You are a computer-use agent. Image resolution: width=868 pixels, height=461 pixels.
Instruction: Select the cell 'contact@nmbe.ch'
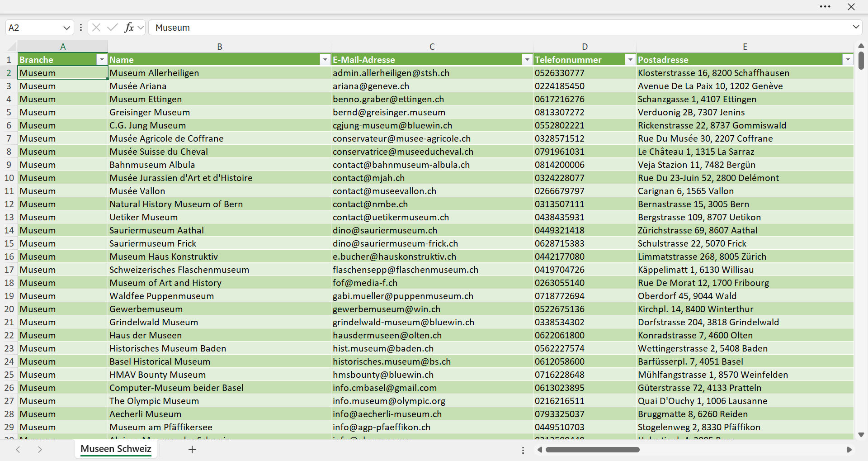click(x=432, y=204)
